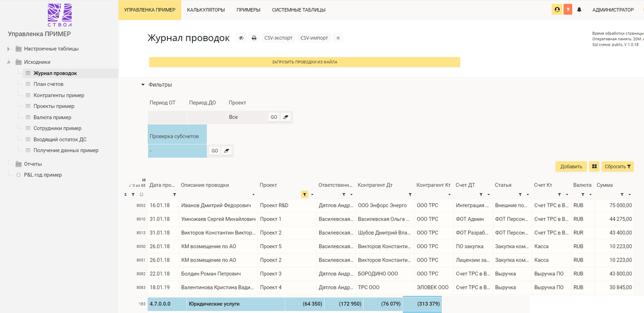Open Статья column dropdown arrow
Screen dimensions: 644x313
click(528, 194)
